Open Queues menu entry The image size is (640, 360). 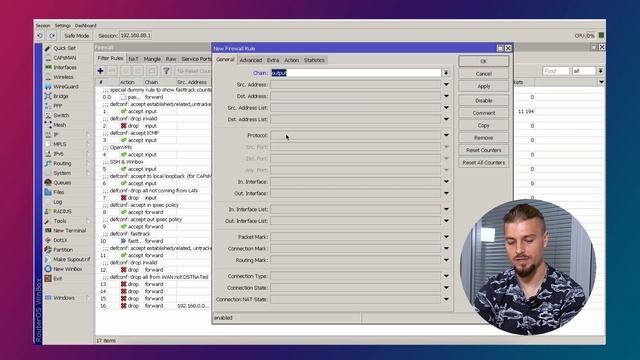[62, 182]
